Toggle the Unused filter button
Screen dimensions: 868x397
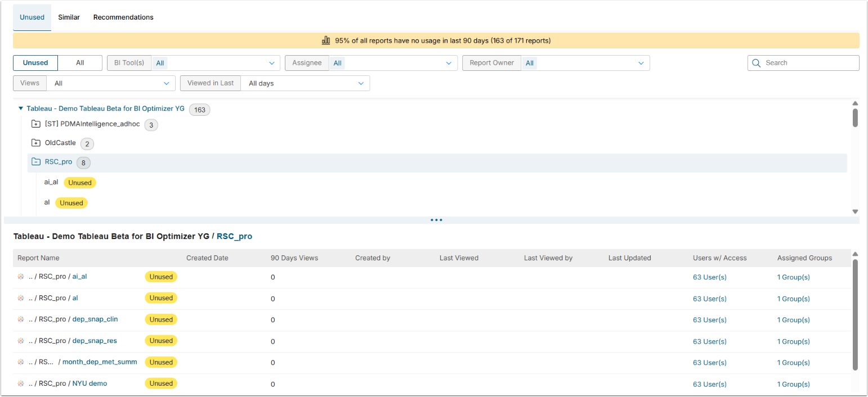pyautogui.click(x=35, y=63)
